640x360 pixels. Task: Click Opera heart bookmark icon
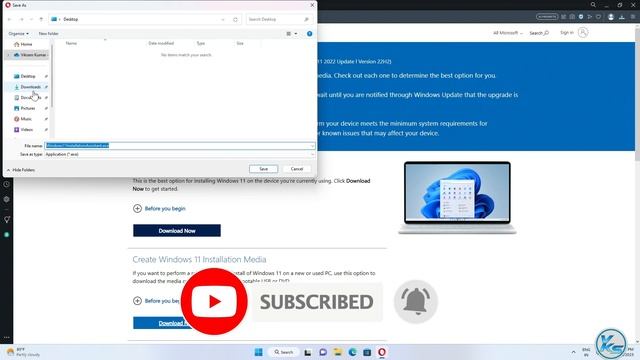click(598, 17)
